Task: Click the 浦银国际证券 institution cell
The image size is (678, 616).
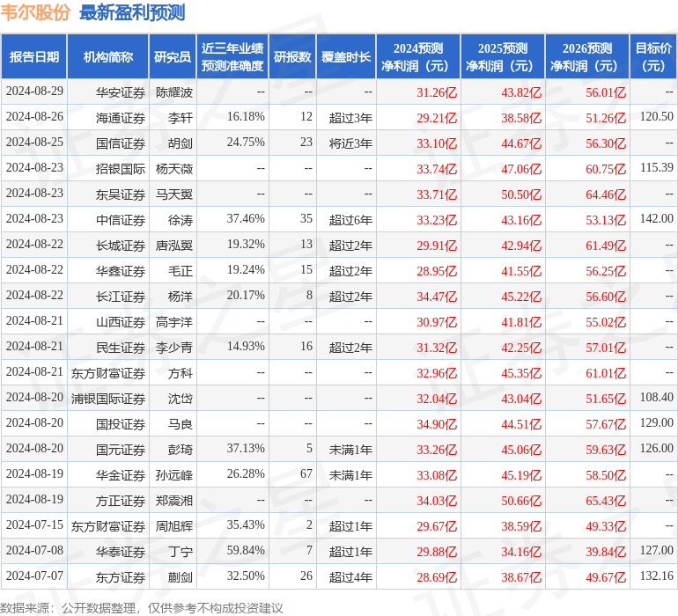Action: coord(108,398)
